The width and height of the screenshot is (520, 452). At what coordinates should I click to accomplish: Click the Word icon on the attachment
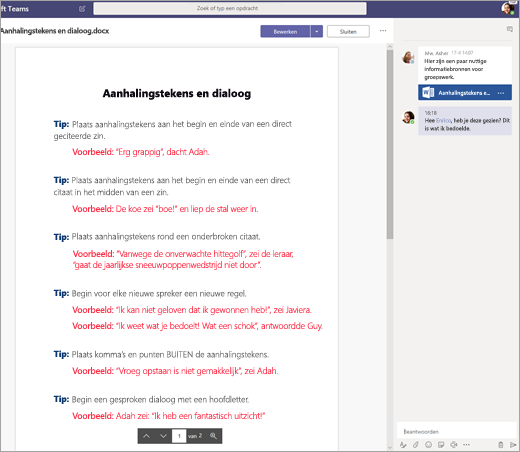(x=428, y=92)
